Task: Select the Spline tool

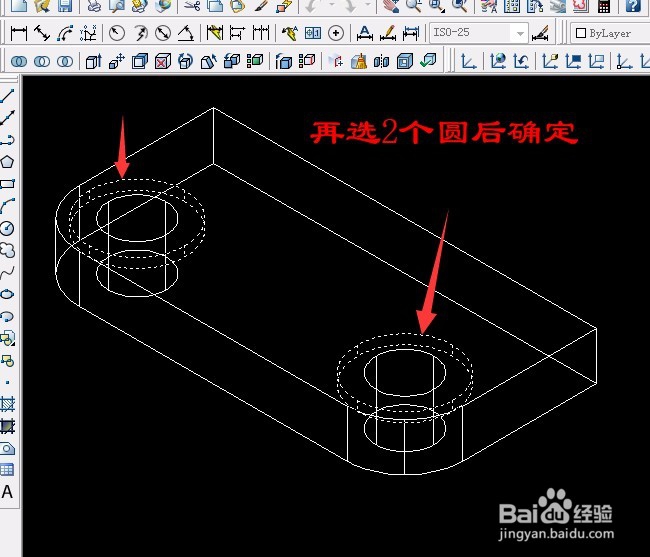Action: [x=7, y=272]
